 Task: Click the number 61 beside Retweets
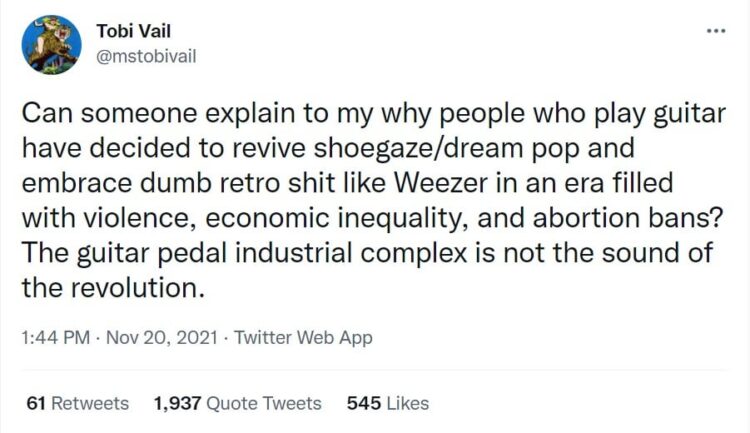(36, 403)
